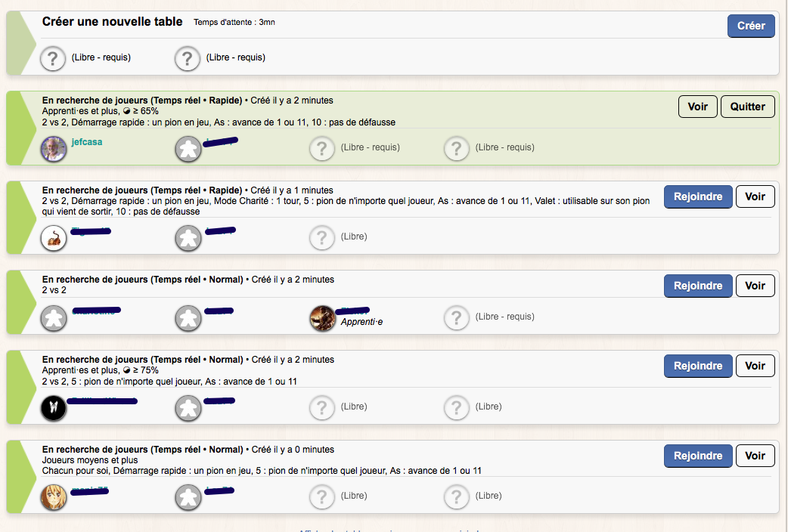View the plain 2 vs 2 Normal table
788x532 pixels.
coord(755,286)
